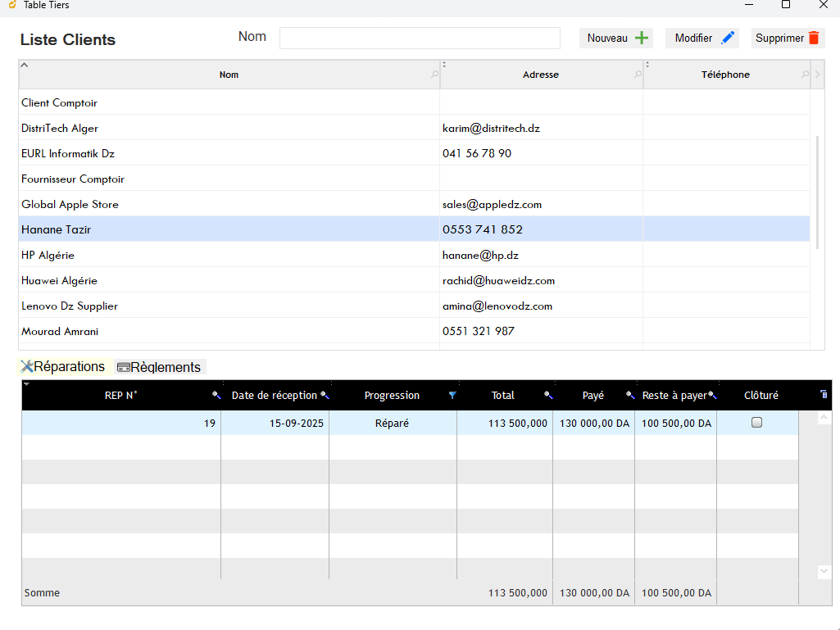840x630 pixels.
Task: Click the search icon in REP N° column header
Action: [x=216, y=396]
